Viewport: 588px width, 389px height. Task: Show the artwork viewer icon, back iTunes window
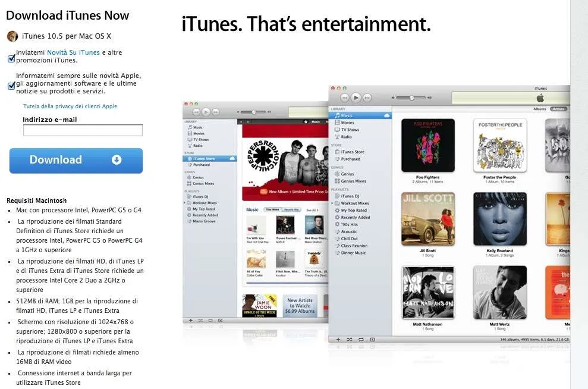220,321
